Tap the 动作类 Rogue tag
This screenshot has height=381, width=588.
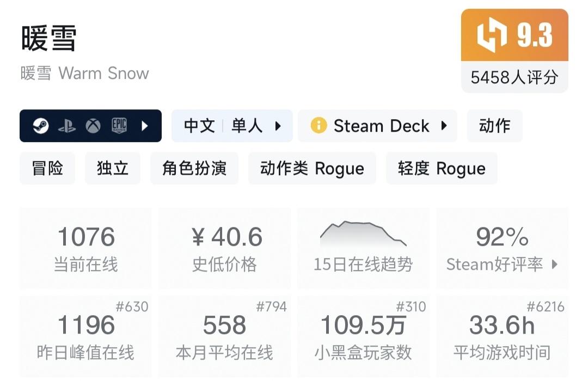[x=312, y=168]
